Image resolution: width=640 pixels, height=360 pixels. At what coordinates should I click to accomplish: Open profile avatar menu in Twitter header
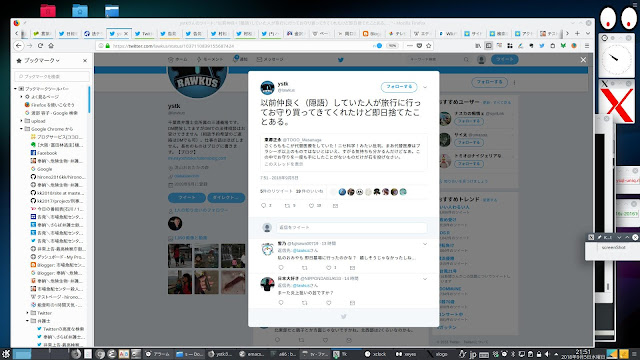tap(481, 60)
